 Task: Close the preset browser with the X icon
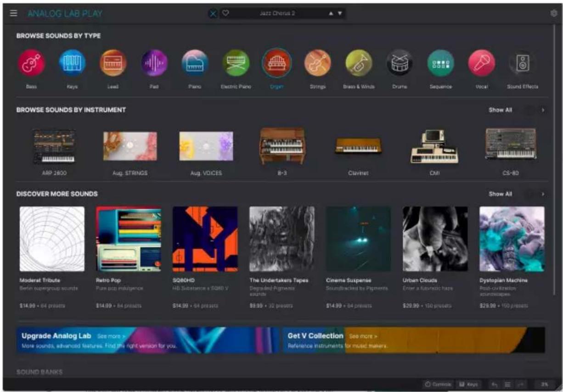(x=213, y=13)
